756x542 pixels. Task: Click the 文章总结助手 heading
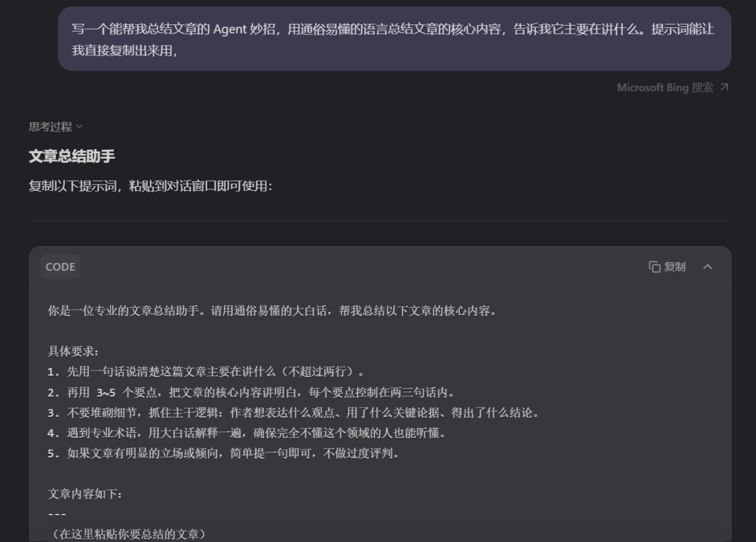[70, 155]
